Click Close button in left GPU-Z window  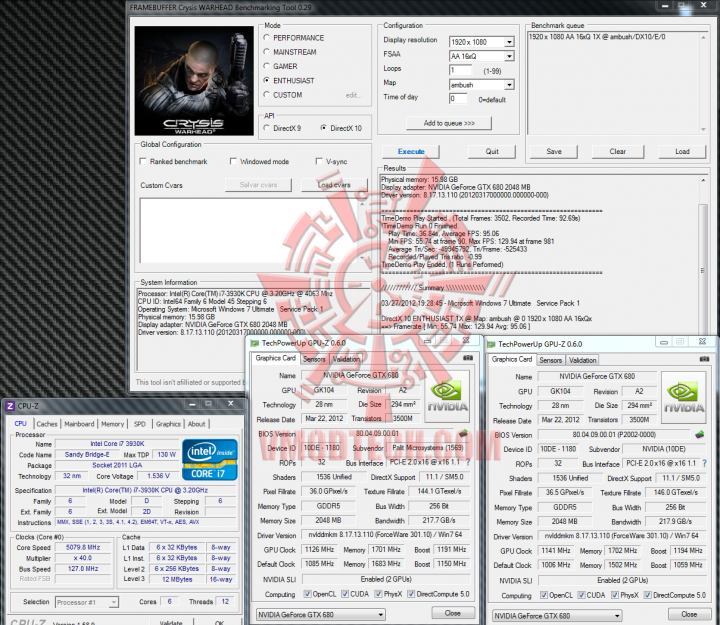pyautogui.click(x=452, y=613)
